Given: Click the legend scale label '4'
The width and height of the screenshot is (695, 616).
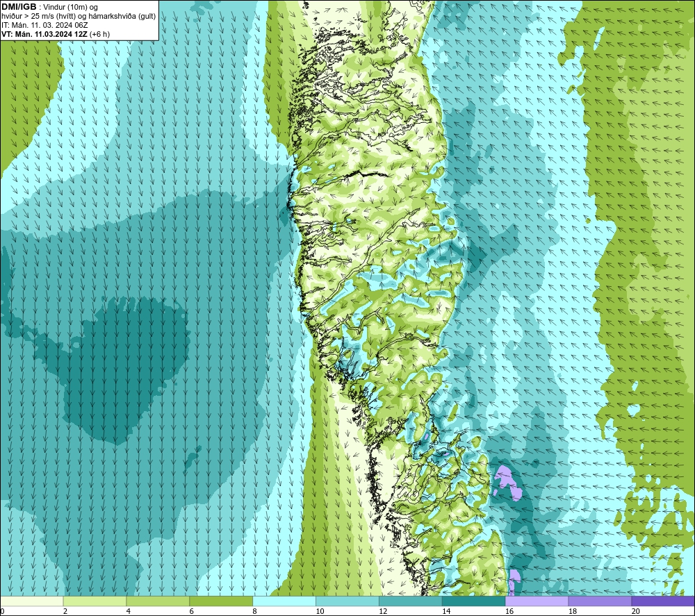Looking at the screenshot, I should coord(129,611).
